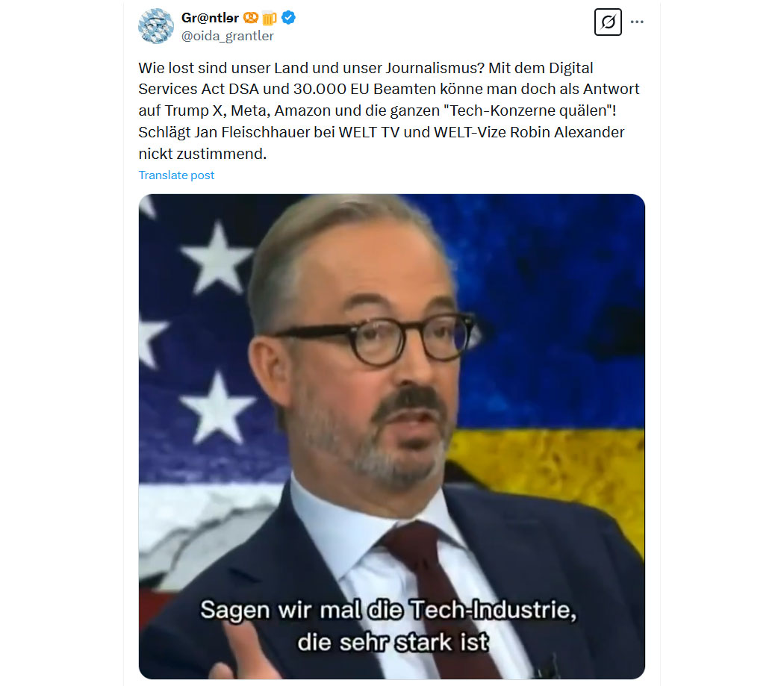Click the pretzel emoji beside the name
This screenshot has height=686, width=784.
251,18
